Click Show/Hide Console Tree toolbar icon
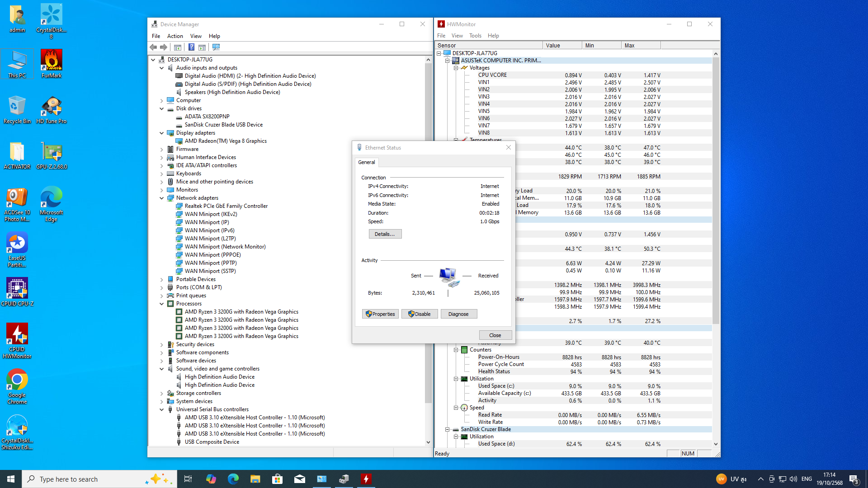868x488 pixels. click(x=178, y=47)
